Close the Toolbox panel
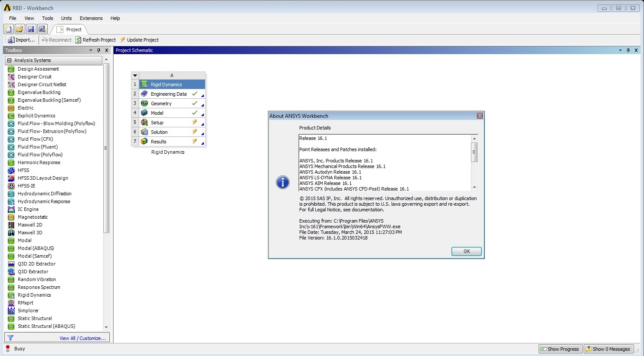 [x=107, y=50]
